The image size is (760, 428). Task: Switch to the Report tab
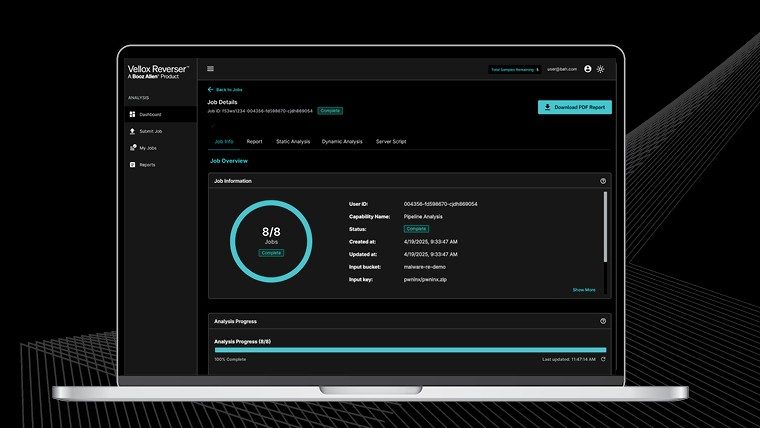tap(254, 142)
